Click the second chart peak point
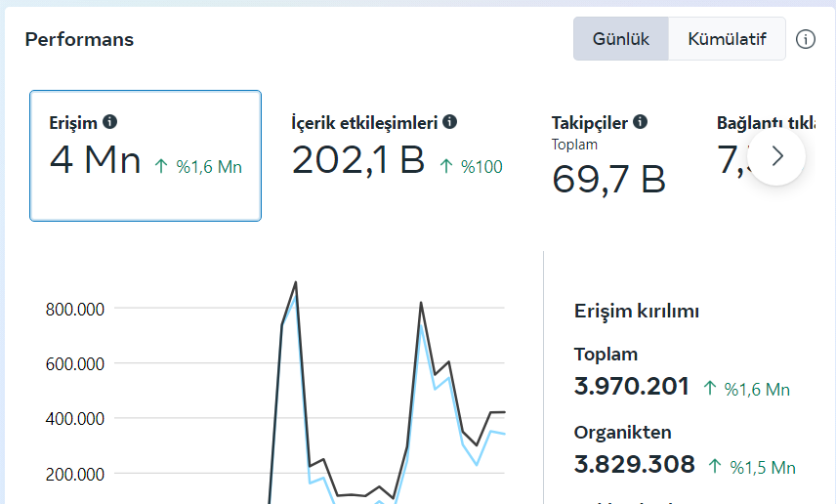The height and width of the screenshot is (504, 836). click(x=421, y=303)
